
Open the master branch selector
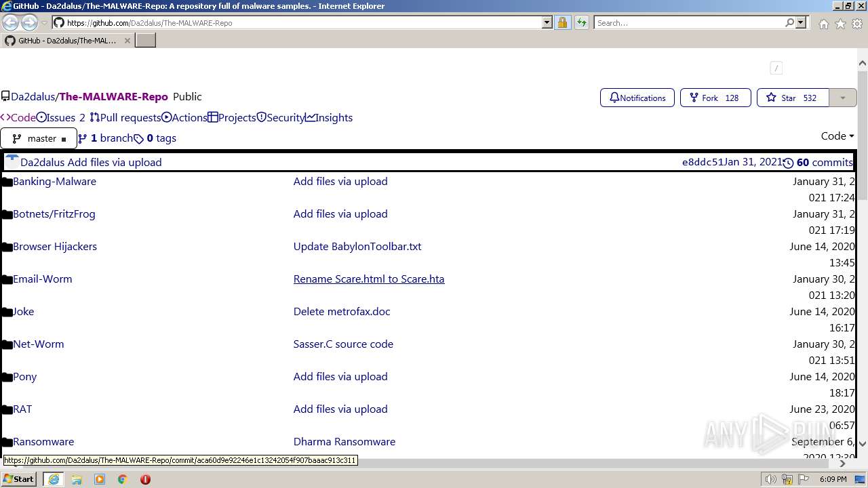pos(39,138)
